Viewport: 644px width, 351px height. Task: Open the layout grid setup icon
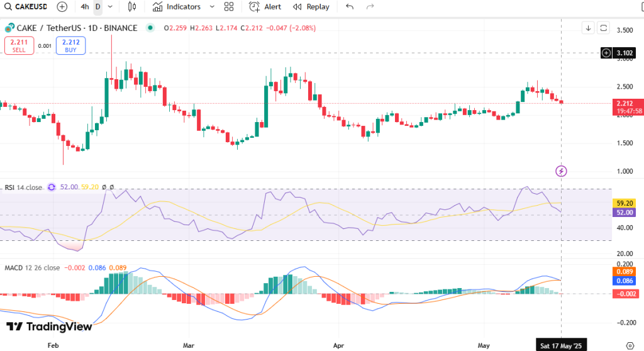coord(229,7)
